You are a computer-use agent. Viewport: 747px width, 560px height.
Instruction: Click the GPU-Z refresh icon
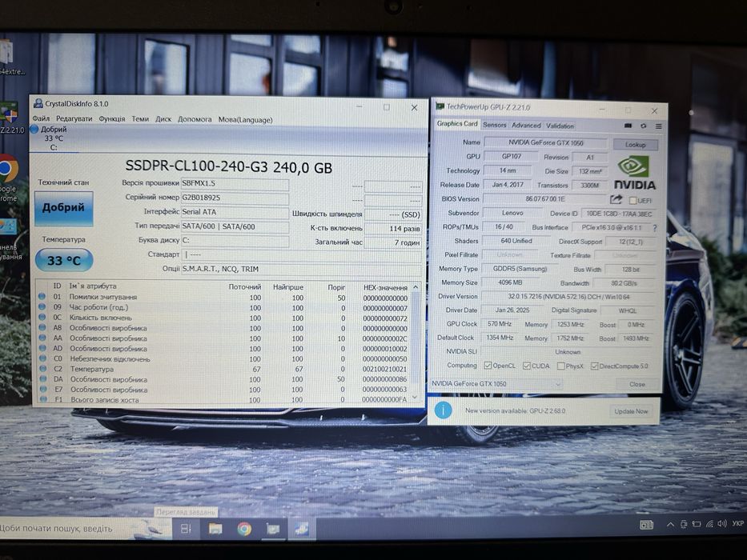click(x=643, y=126)
